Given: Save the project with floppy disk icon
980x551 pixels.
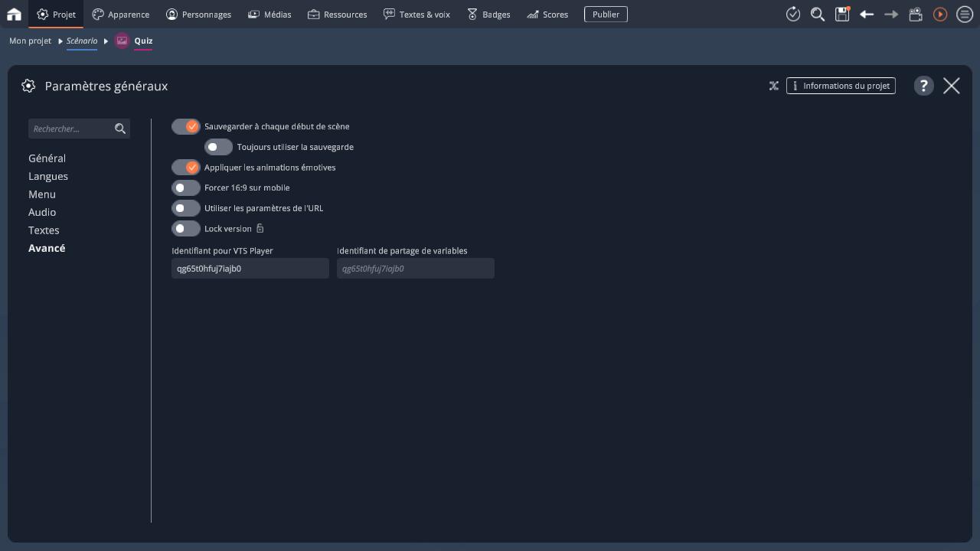Looking at the screenshot, I should coord(842,14).
